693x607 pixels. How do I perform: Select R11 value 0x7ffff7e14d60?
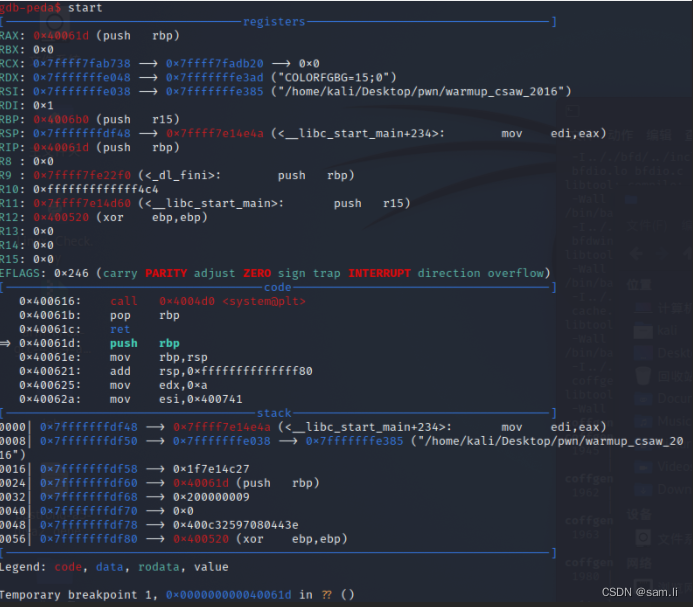click(x=82, y=203)
